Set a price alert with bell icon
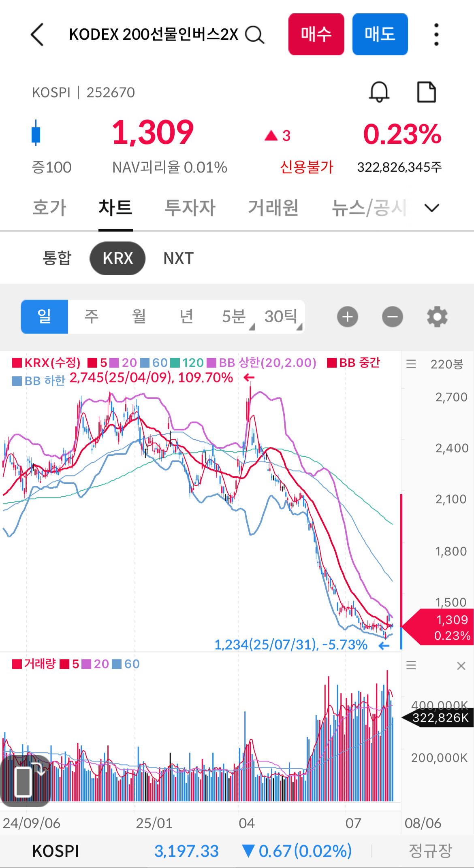Viewport: 474px width, 868px height. coord(379,92)
